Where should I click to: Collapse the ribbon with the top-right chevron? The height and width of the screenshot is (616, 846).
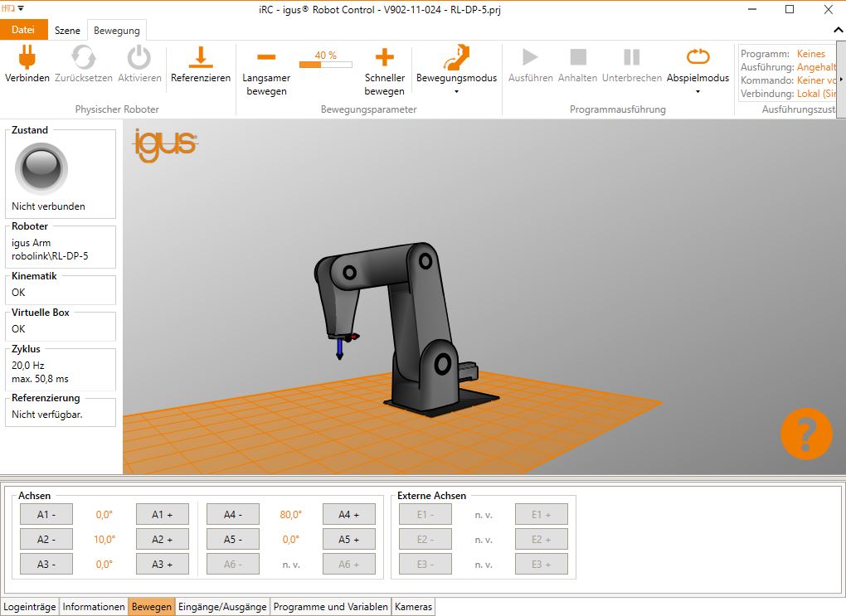click(837, 30)
